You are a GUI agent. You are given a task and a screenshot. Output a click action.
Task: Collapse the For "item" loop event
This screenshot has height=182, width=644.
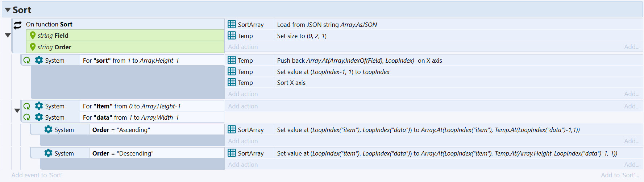coord(17,111)
